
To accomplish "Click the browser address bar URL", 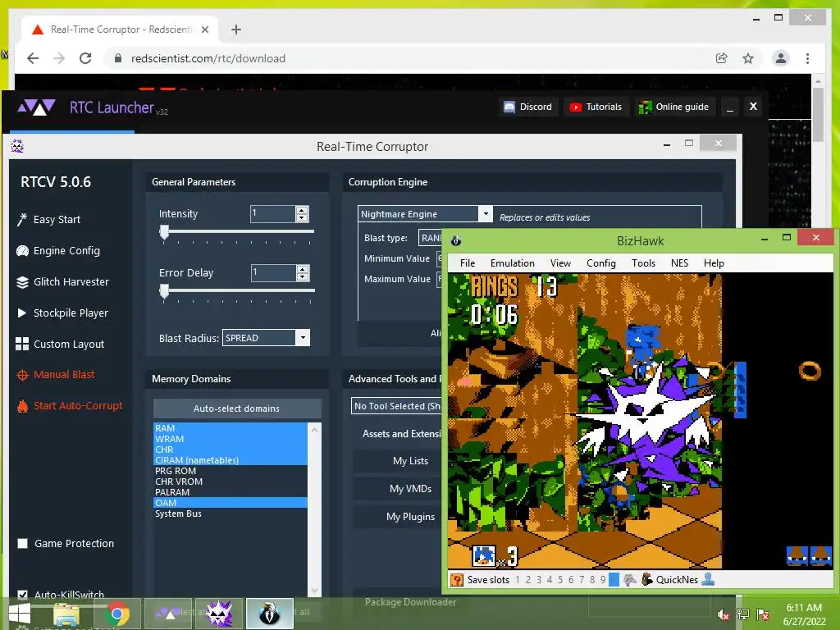I will pyautogui.click(x=208, y=58).
